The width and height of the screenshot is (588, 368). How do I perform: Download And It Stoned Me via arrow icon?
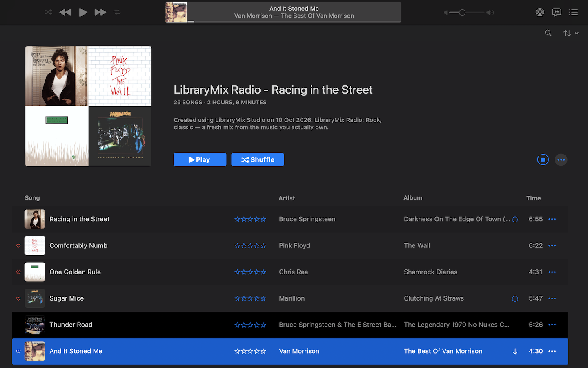(x=515, y=352)
